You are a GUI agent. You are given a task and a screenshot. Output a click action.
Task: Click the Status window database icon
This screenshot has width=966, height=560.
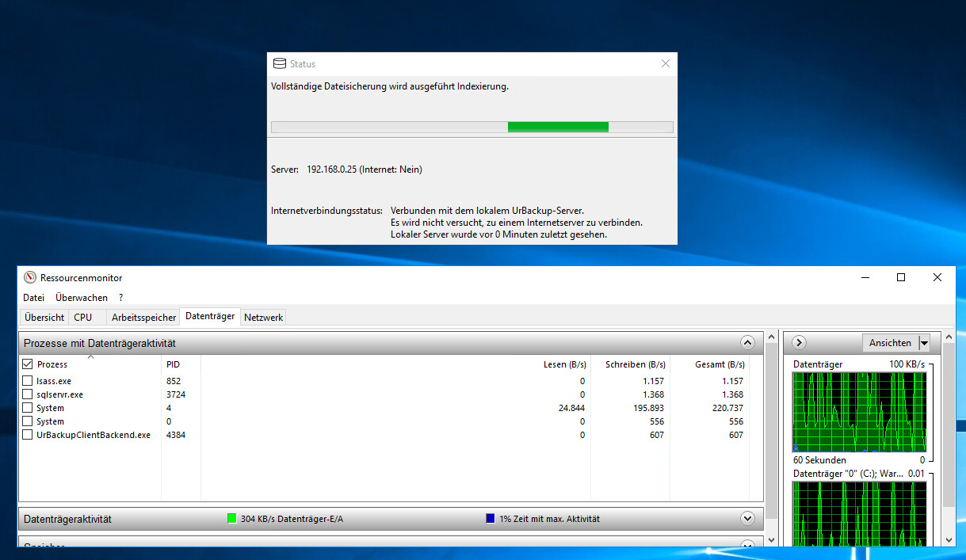click(279, 64)
